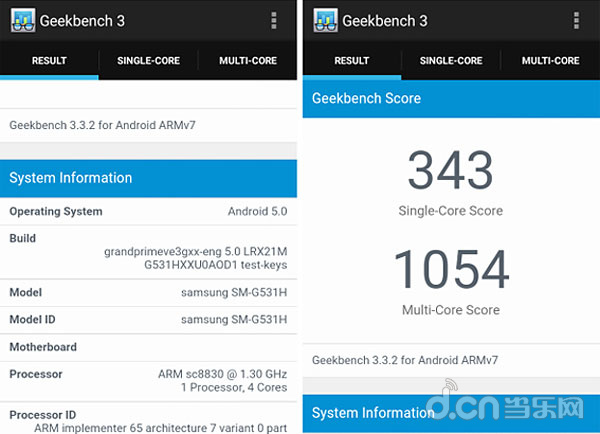
Task: Tap the Operating System label
Action: pos(56,211)
